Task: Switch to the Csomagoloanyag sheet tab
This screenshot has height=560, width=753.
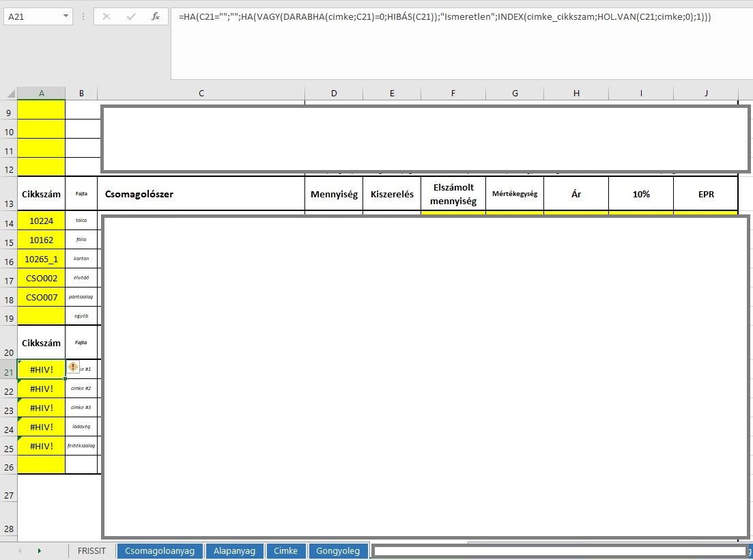Action: 160,551
